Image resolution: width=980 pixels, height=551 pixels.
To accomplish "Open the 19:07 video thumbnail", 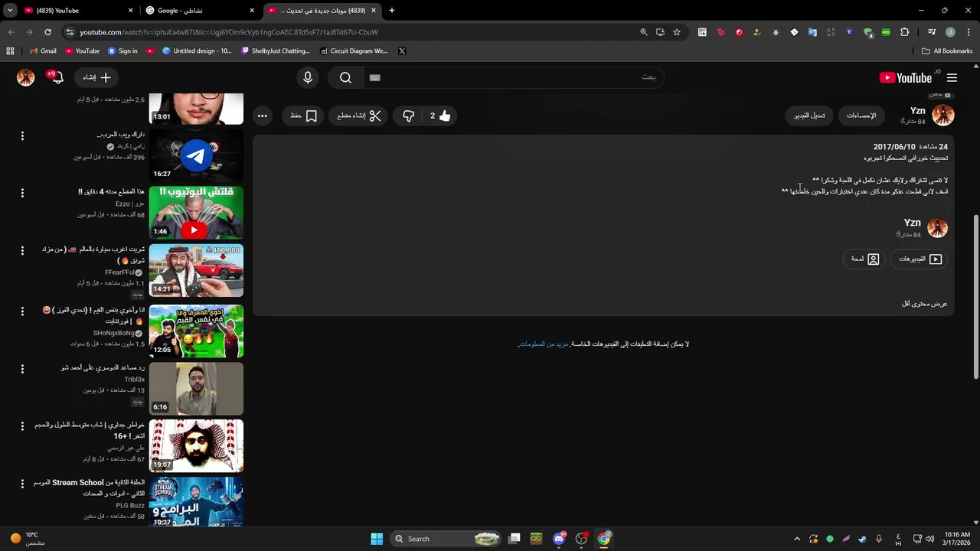I will click(196, 446).
